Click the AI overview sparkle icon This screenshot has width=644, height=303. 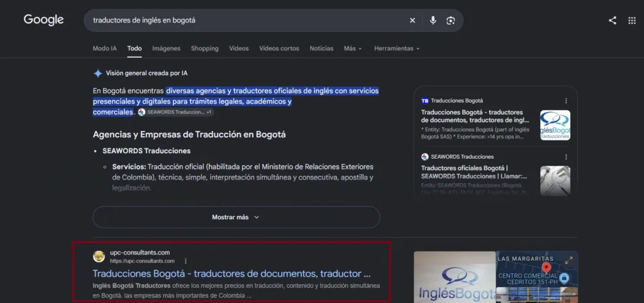click(x=97, y=73)
